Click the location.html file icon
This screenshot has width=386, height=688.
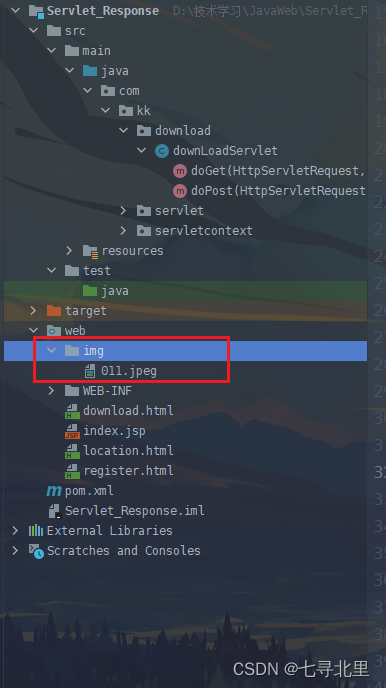(x=72, y=451)
